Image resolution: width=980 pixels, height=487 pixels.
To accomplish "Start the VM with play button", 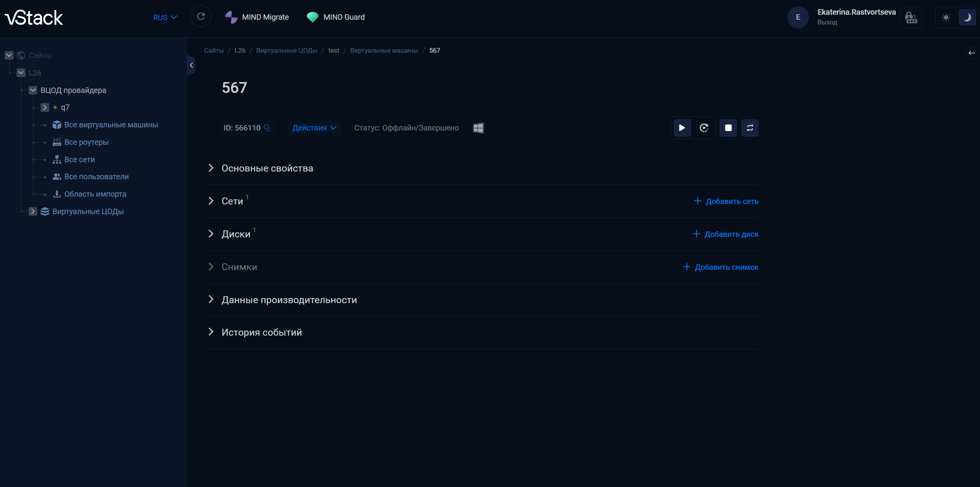I will [682, 128].
